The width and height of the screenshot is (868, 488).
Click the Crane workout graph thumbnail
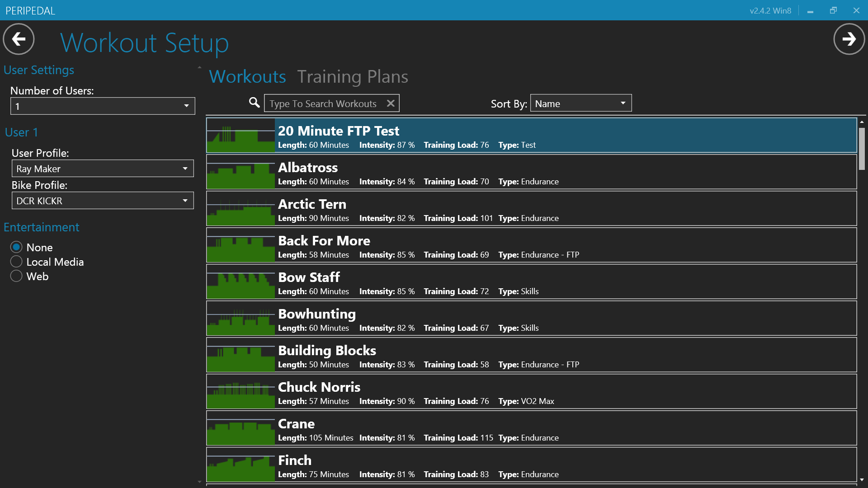241,428
